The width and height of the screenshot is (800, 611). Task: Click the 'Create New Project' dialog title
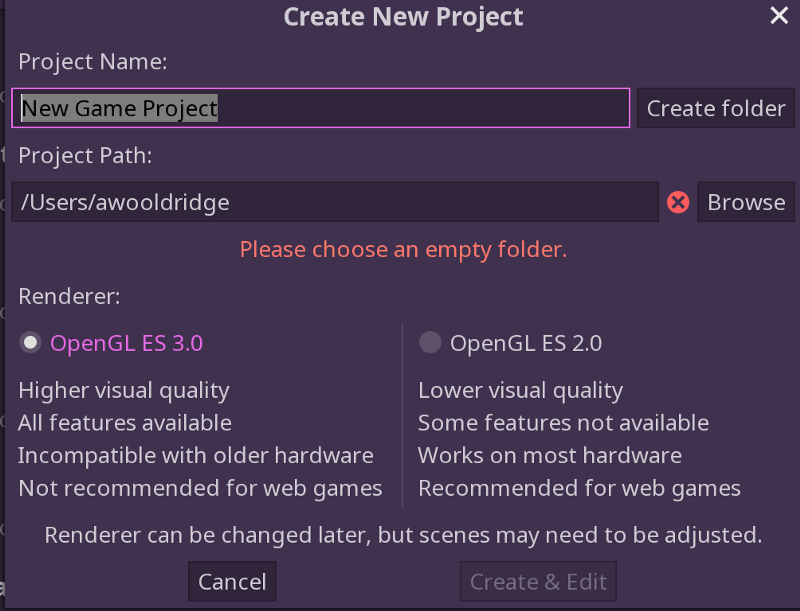[403, 17]
